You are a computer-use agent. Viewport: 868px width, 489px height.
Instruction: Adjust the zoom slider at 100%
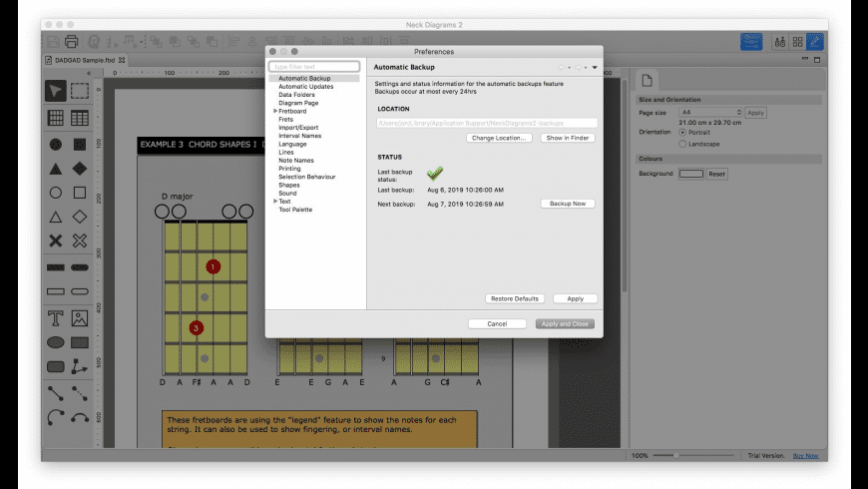[x=675, y=455]
